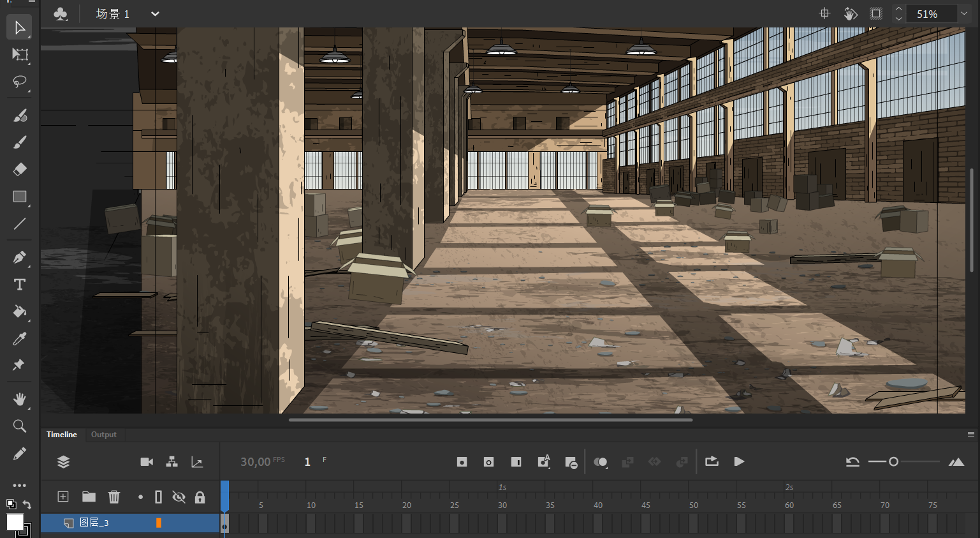The height and width of the screenshot is (538, 980).
Task: Activate the Text tool
Action: click(x=20, y=285)
